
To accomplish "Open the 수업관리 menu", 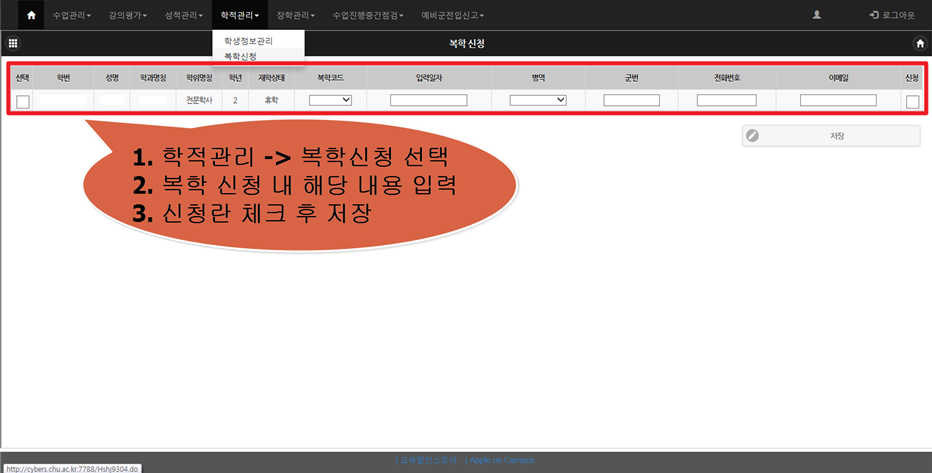I will (71, 15).
